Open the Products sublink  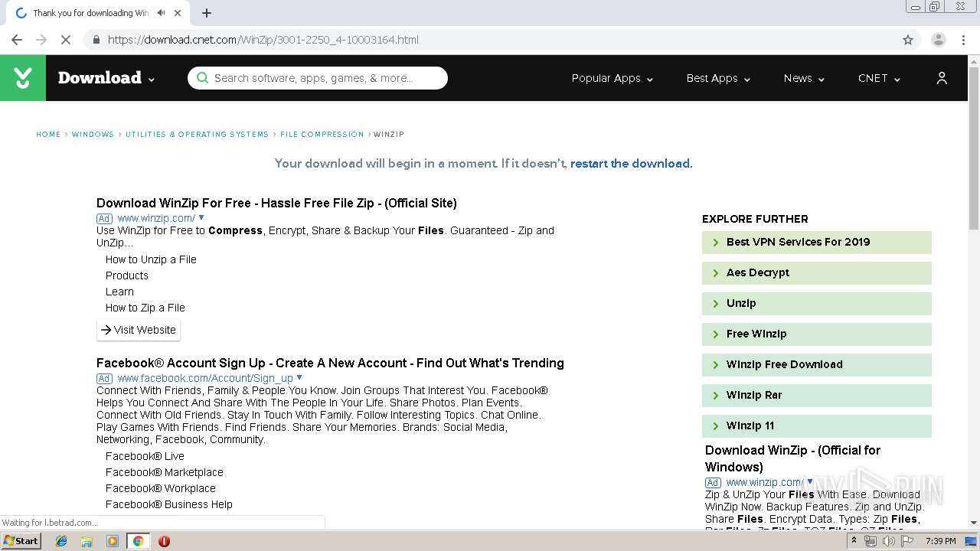(x=127, y=275)
